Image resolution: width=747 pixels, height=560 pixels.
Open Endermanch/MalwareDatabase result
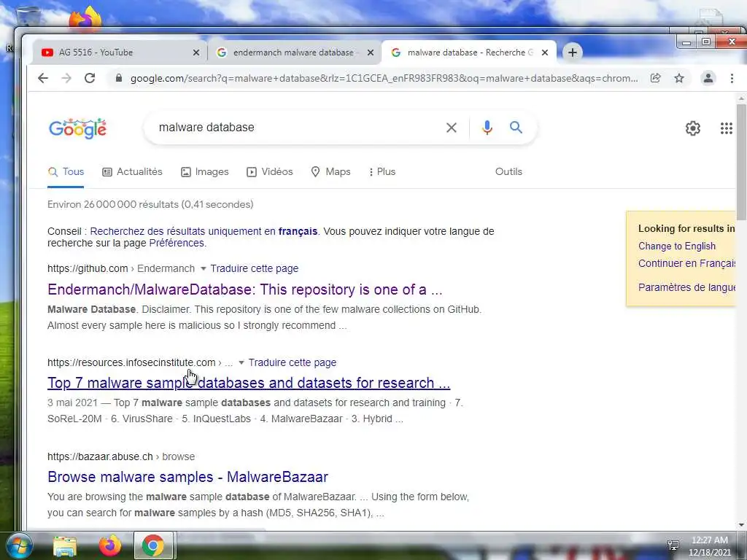pos(245,289)
